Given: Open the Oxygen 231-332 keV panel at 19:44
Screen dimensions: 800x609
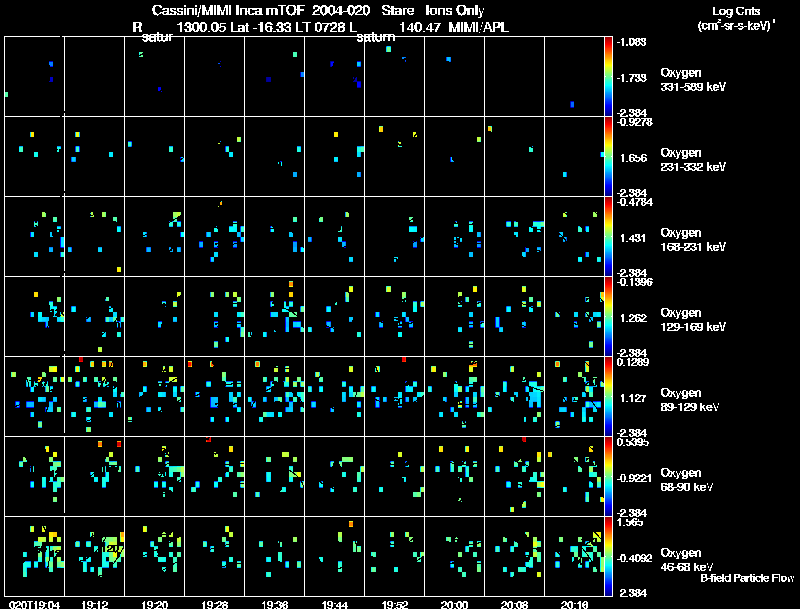Looking at the screenshot, I should (334, 156).
